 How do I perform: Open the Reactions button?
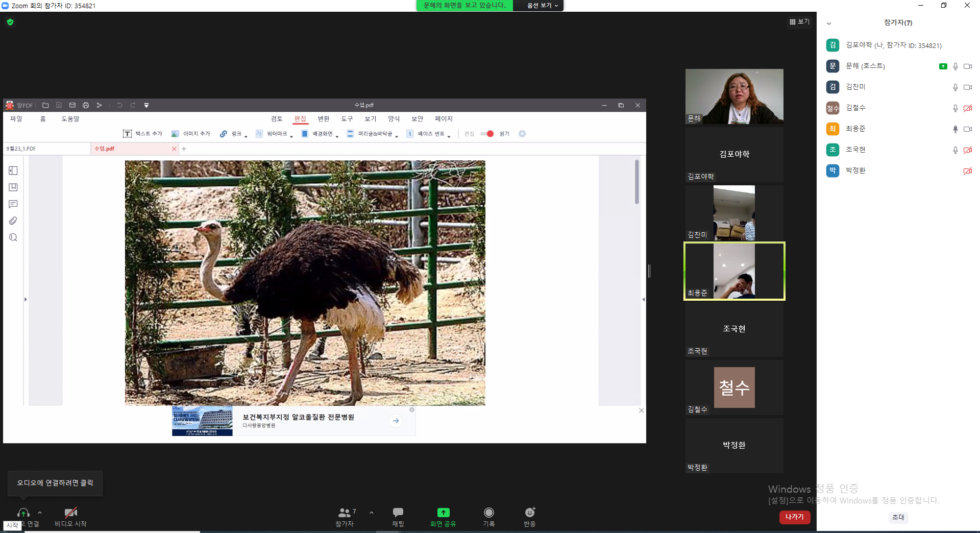[x=530, y=517]
